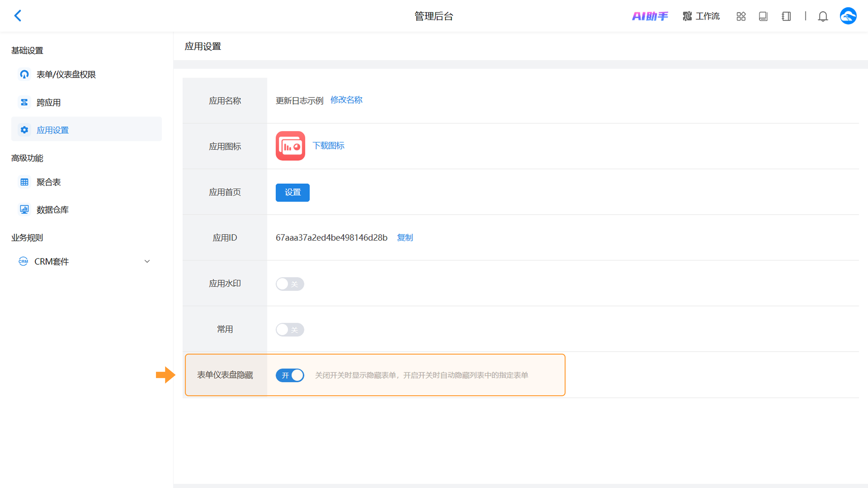Open the 工作流 workflow button
Screen dimensions: 868x488
[x=701, y=16]
